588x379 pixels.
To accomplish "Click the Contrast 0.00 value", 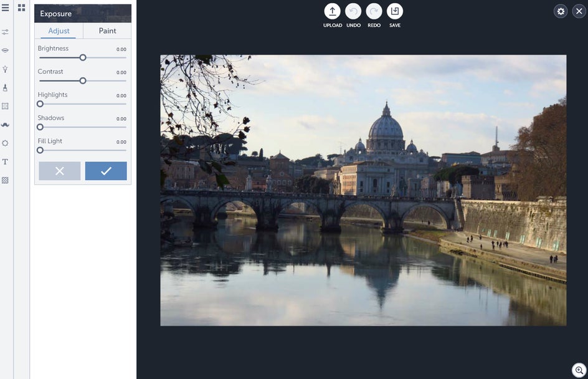I will [121, 72].
